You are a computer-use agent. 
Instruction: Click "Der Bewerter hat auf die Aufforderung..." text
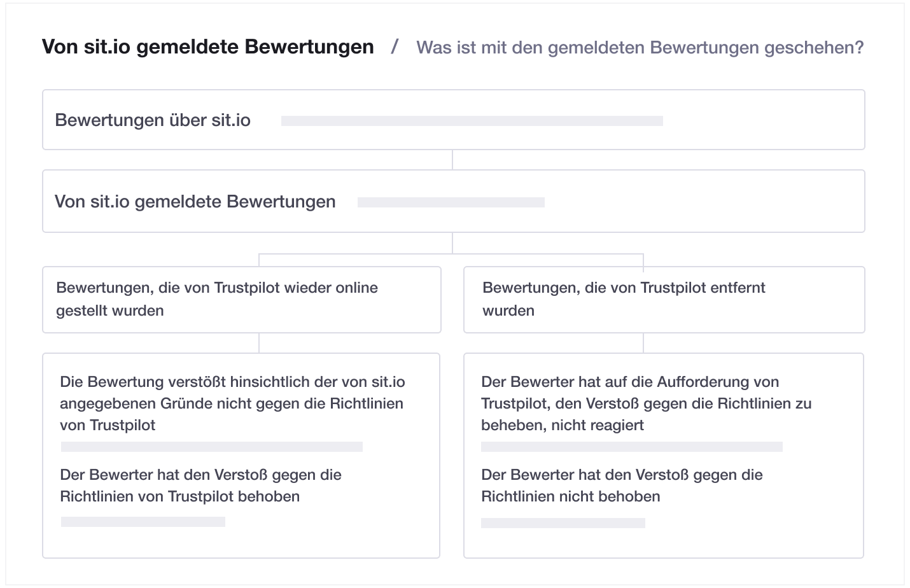pos(646,403)
